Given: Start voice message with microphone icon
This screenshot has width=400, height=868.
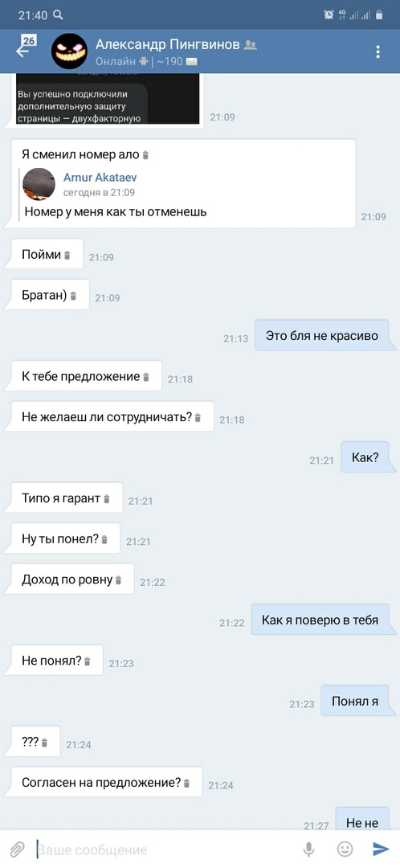Looking at the screenshot, I should [x=308, y=849].
